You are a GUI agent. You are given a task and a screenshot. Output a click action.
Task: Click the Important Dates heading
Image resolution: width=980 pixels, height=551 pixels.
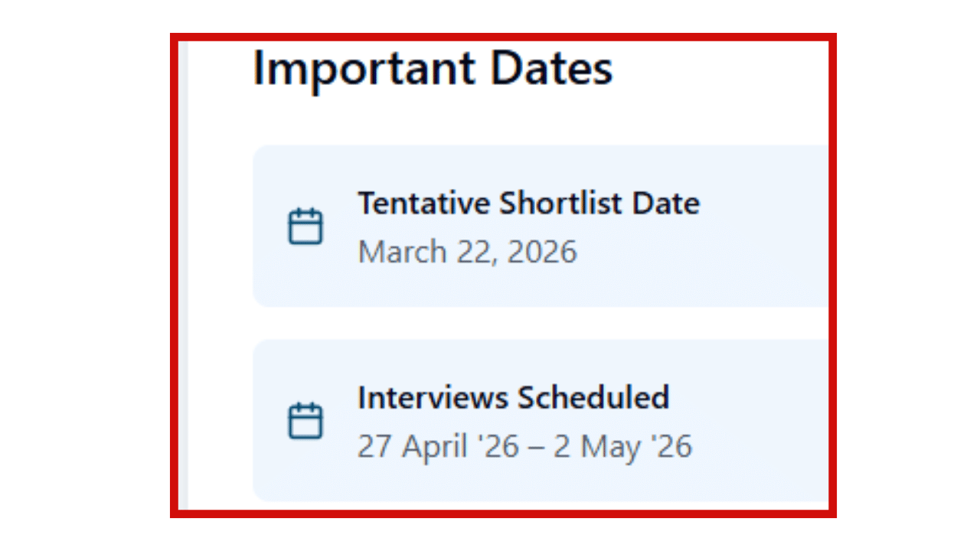[x=433, y=68]
